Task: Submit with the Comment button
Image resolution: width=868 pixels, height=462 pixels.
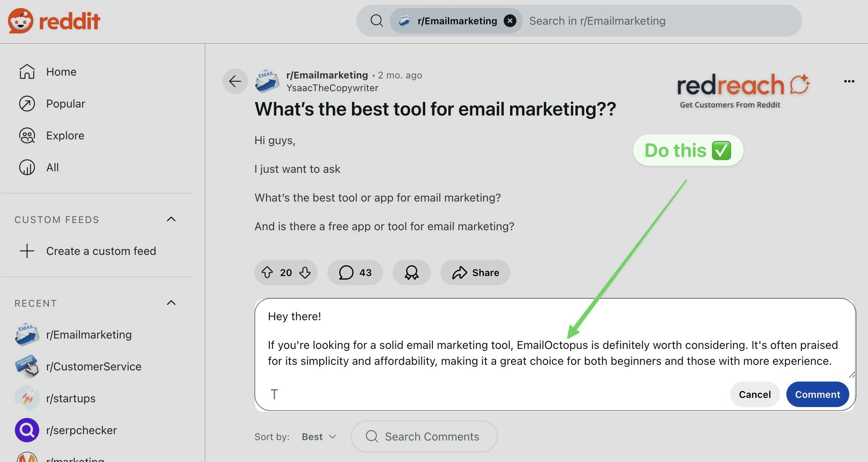Action: click(x=817, y=394)
